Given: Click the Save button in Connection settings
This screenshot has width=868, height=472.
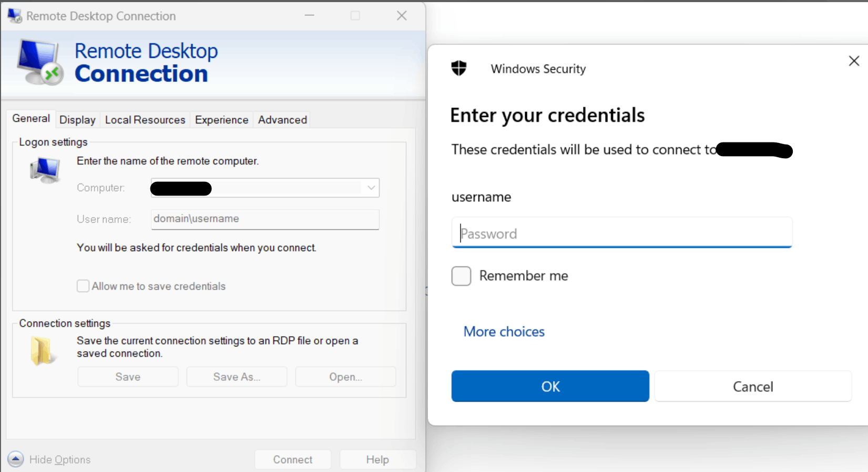Looking at the screenshot, I should pyautogui.click(x=128, y=377).
